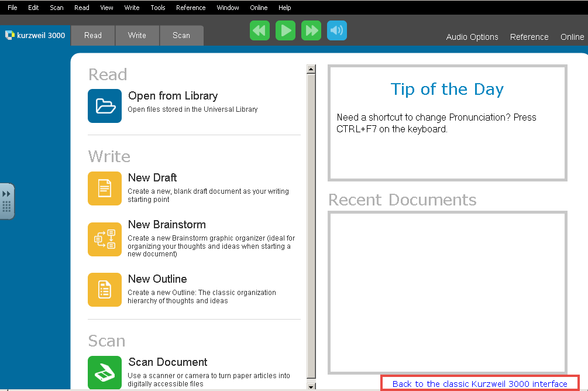Click the scrollbar down arrow
Screen dimensions: 588x391
311,386
